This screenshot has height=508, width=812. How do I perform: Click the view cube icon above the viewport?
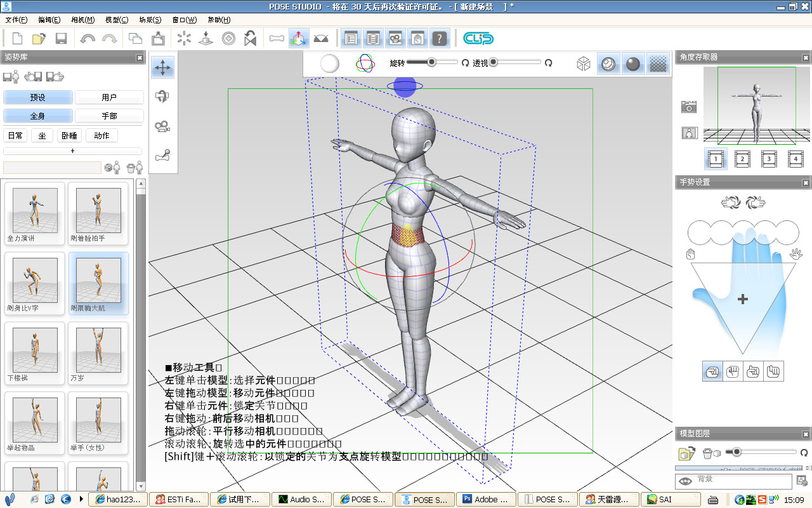click(583, 63)
